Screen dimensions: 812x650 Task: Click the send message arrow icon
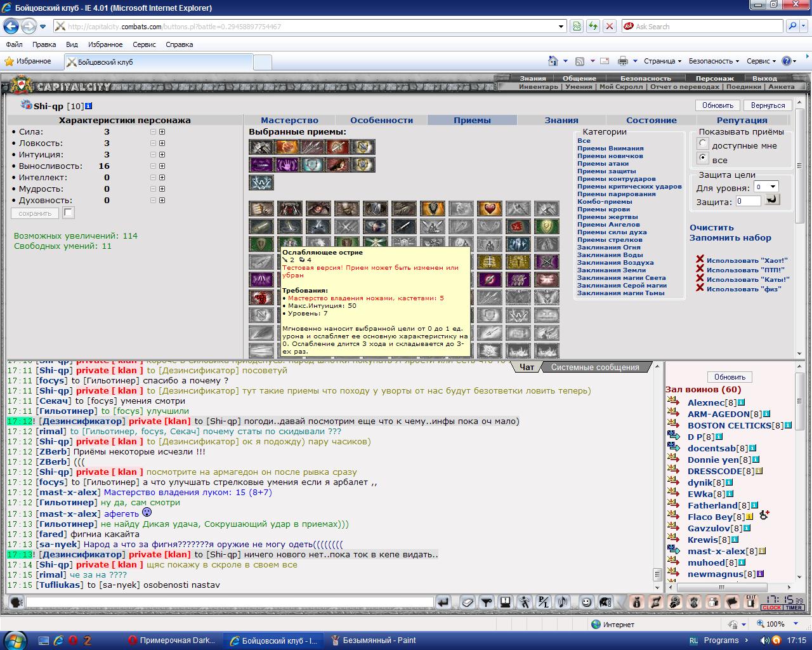click(443, 602)
